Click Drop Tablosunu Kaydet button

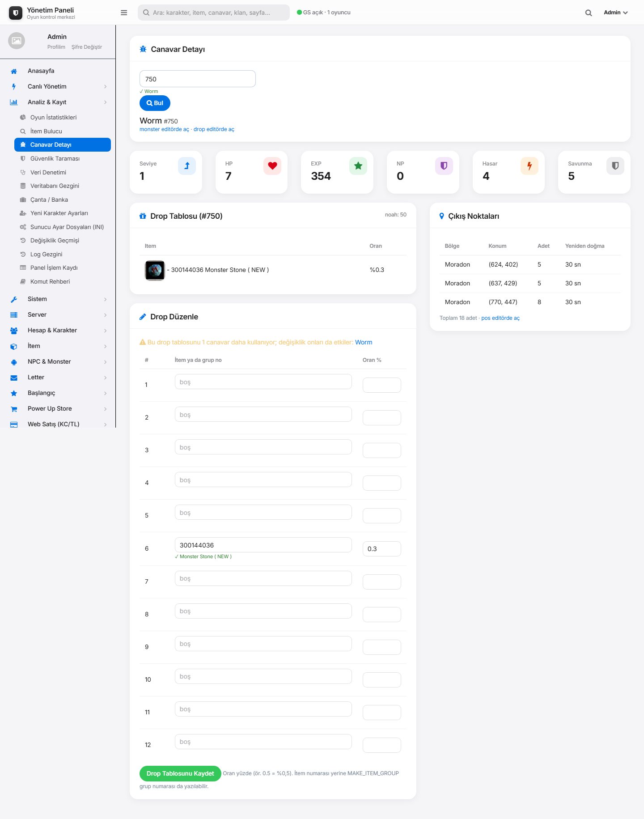[x=180, y=773]
